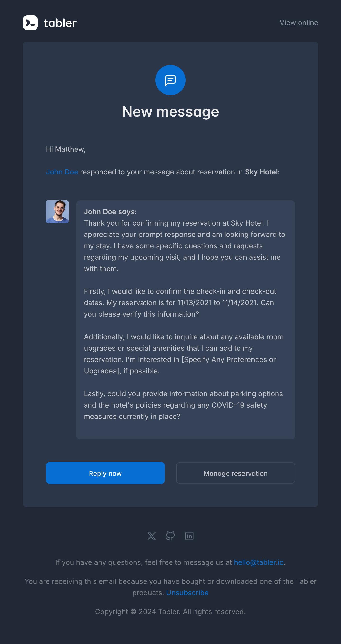This screenshot has width=341, height=644.
Task: Click the paragraph about room upgrades
Action: click(183, 354)
